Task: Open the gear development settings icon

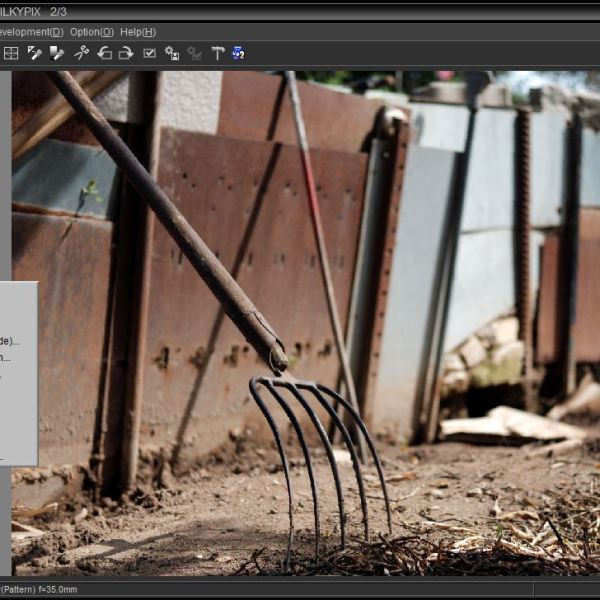Action: click(x=172, y=53)
